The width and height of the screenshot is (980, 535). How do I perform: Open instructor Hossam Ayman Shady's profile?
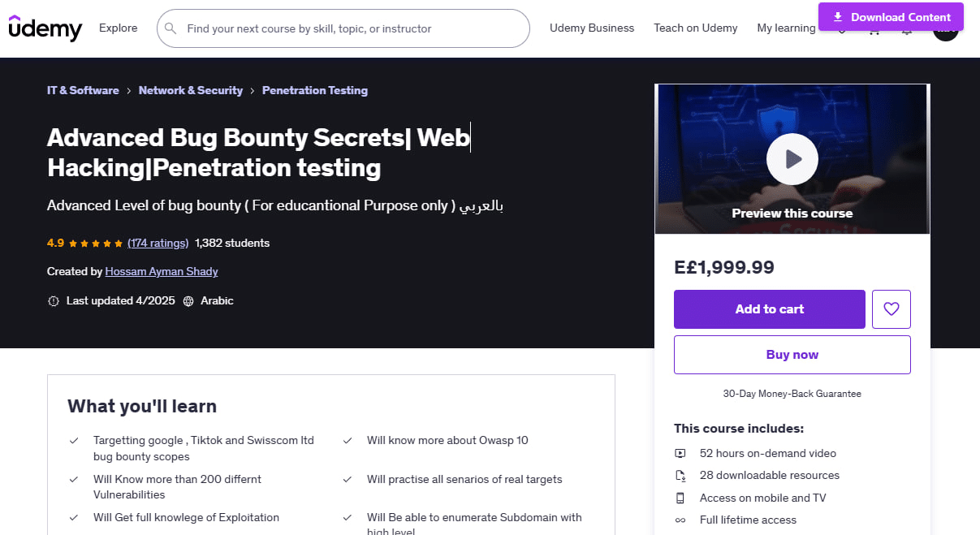[x=162, y=272]
